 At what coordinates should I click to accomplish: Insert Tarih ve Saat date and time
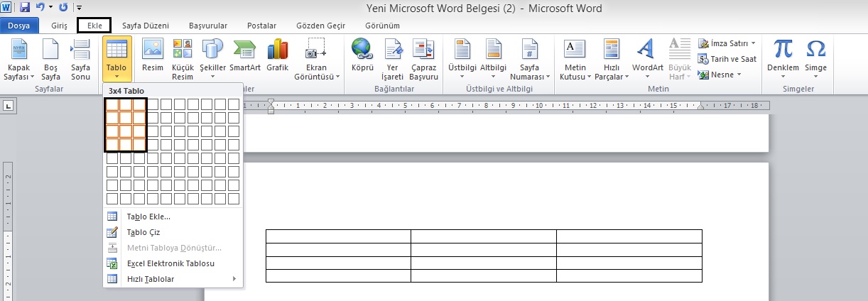pos(727,59)
